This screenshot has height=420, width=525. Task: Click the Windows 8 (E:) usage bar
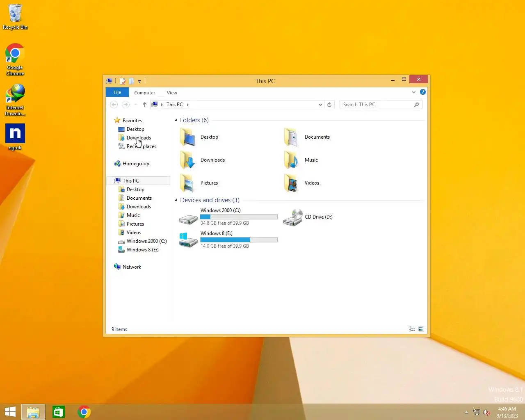point(239,240)
